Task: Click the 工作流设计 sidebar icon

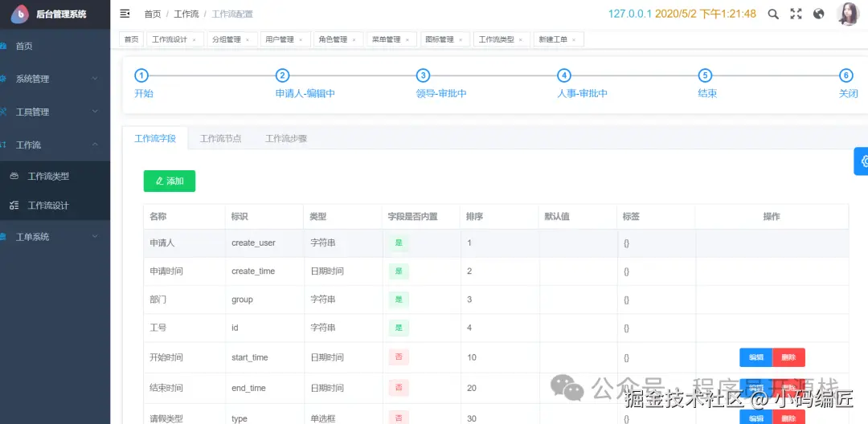Action: pyautogui.click(x=15, y=206)
